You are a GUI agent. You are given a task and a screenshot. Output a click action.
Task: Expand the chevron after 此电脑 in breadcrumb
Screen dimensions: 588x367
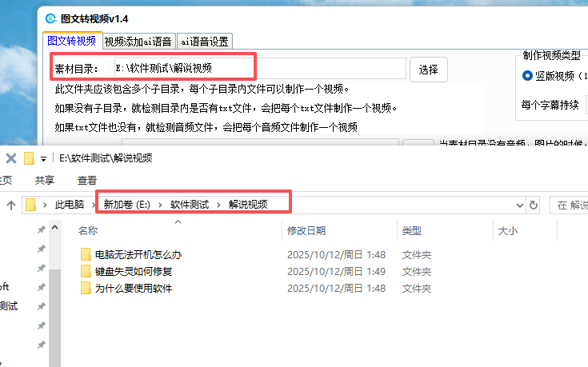pos(90,205)
